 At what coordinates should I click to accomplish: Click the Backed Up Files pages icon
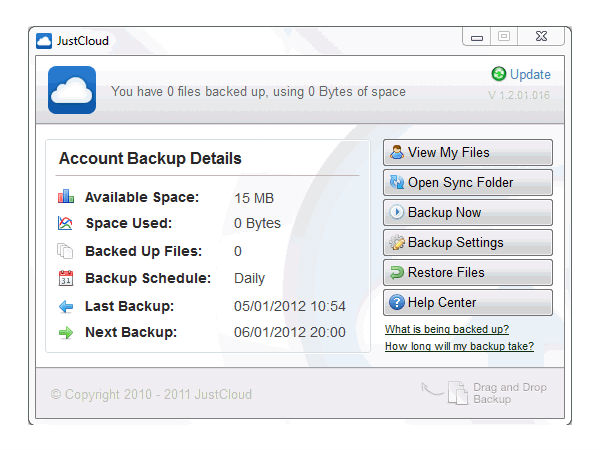click(x=65, y=251)
